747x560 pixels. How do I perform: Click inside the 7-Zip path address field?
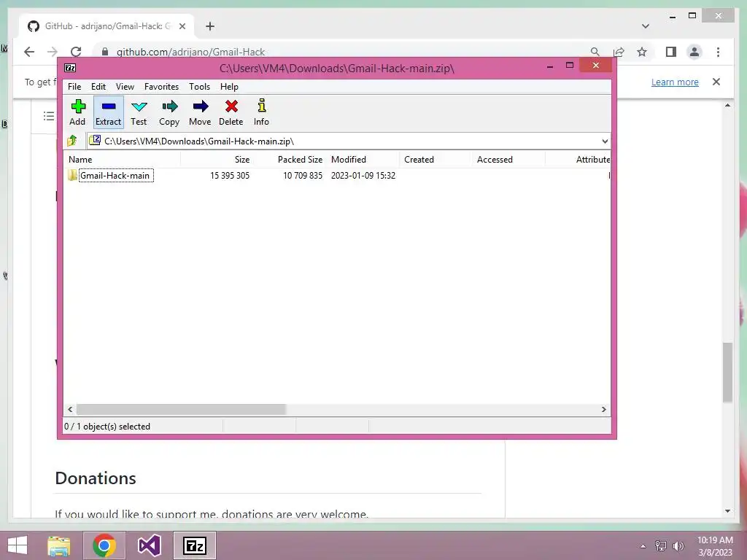(348, 141)
